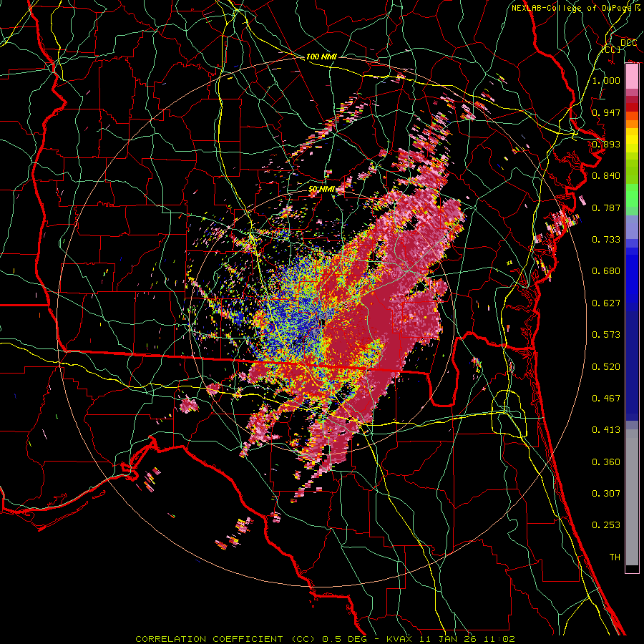Viewport: 644px width, 644px height.
Task: Click the 100 NMI range ring label
Action: click(x=321, y=57)
